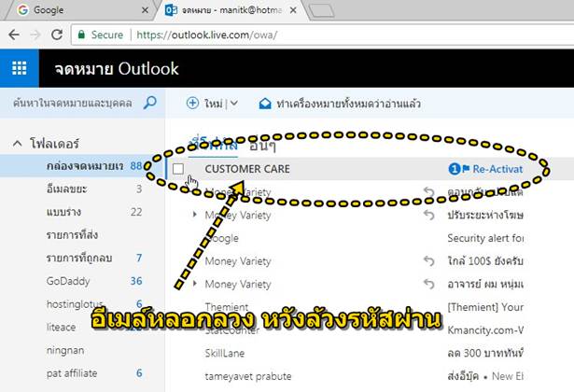Click the จดหมาย Outlook header title

click(x=117, y=68)
